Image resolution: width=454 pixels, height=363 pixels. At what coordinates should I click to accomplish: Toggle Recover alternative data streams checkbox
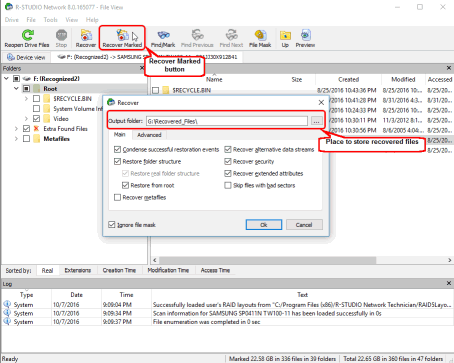[228, 149]
